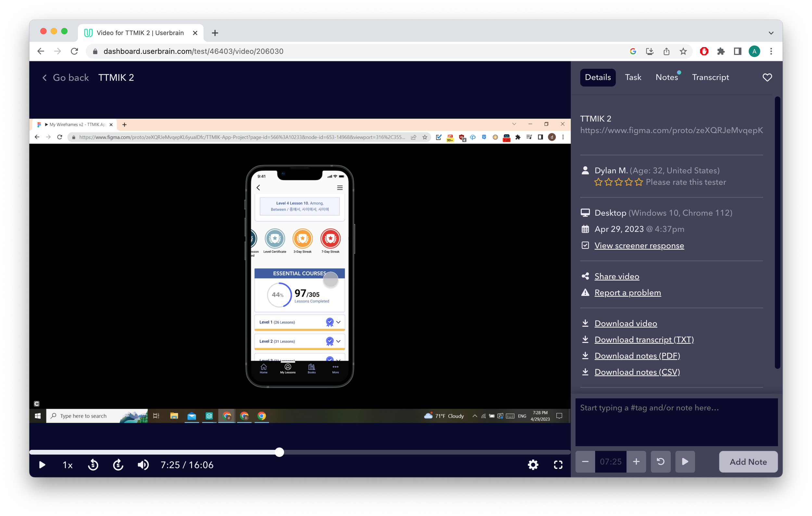The height and width of the screenshot is (516, 812).
Task: Switch to the Transcript tab
Action: pos(710,78)
